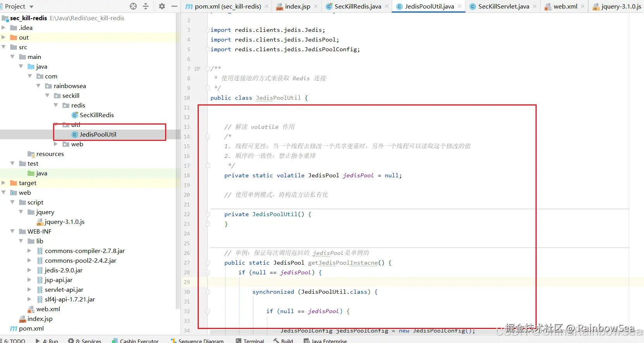This screenshot has height=343, width=644.
Task: Expand the web package under seckill
Action: (56, 144)
